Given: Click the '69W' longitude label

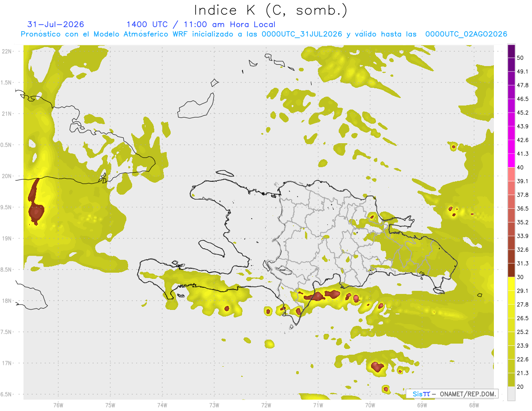Looking at the screenshot, I should (x=422, y=405).
